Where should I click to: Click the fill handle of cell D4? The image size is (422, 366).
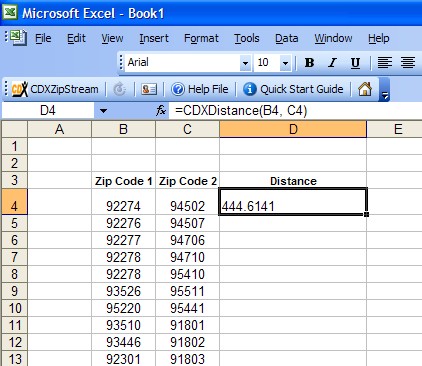366,214
